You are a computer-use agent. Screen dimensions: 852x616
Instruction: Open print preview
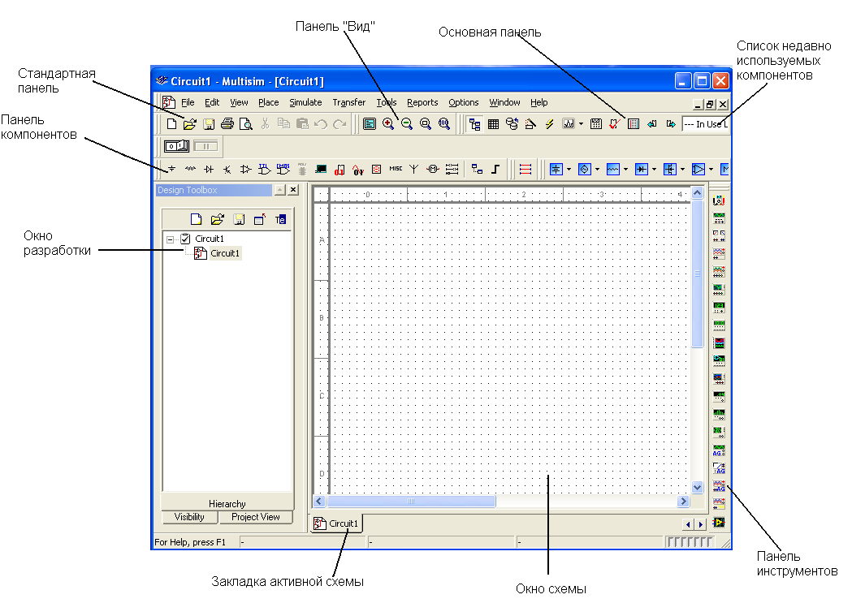coord(245,123)
